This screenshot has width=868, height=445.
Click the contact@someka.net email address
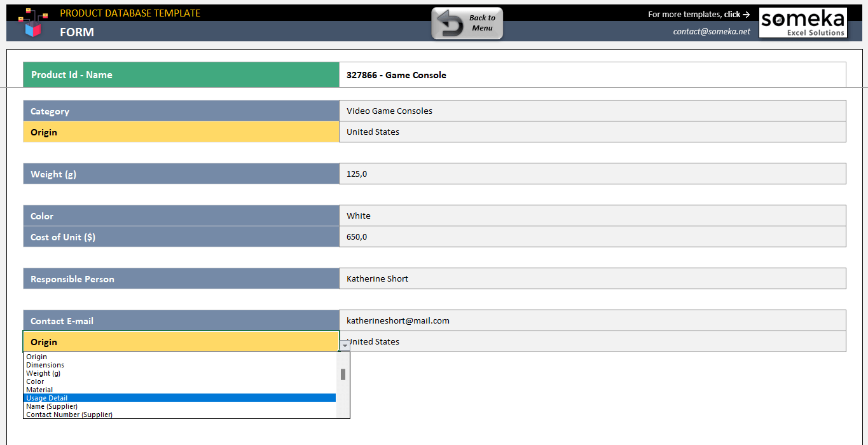[712, 31]
